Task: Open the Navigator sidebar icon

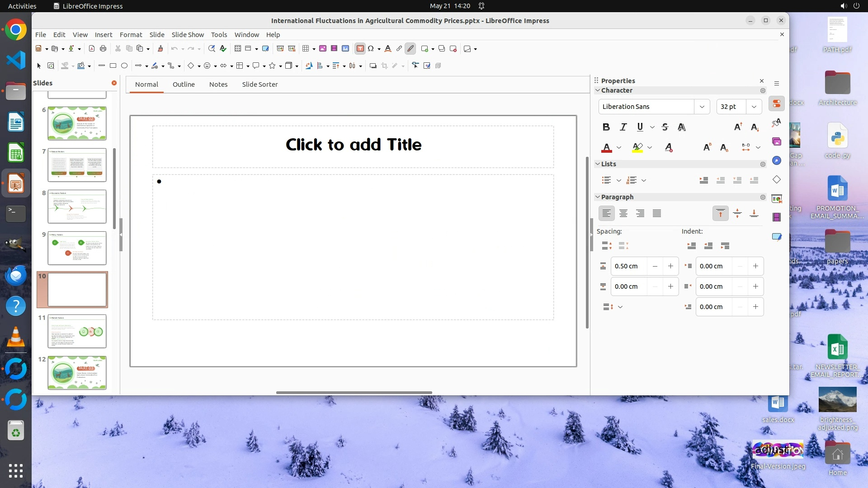Action: (x=777, y=161)
